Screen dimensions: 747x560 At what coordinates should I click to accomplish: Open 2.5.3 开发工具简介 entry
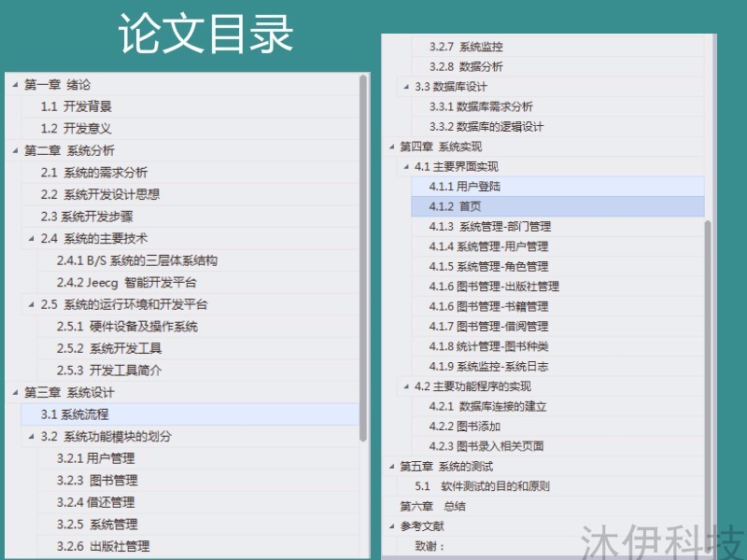(x=109, y=370)
